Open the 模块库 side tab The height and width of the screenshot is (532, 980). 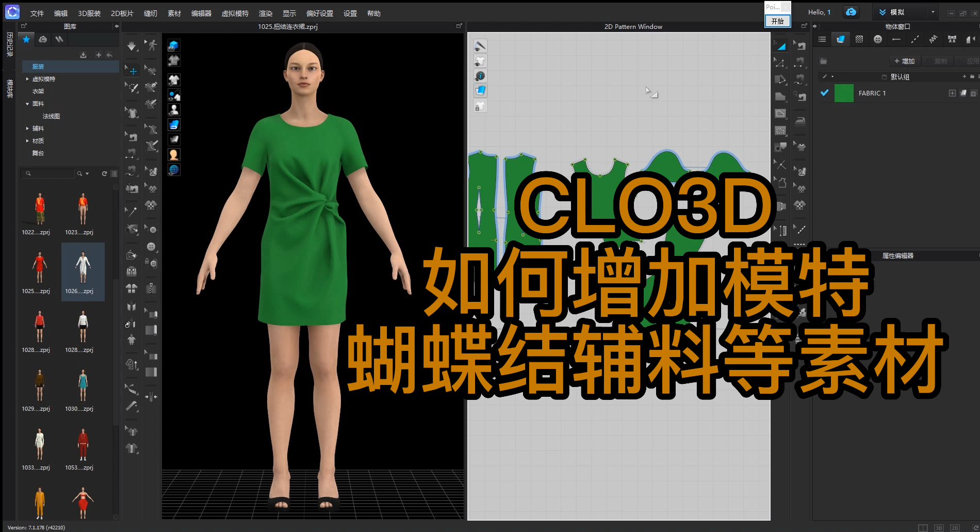[9, 88]
